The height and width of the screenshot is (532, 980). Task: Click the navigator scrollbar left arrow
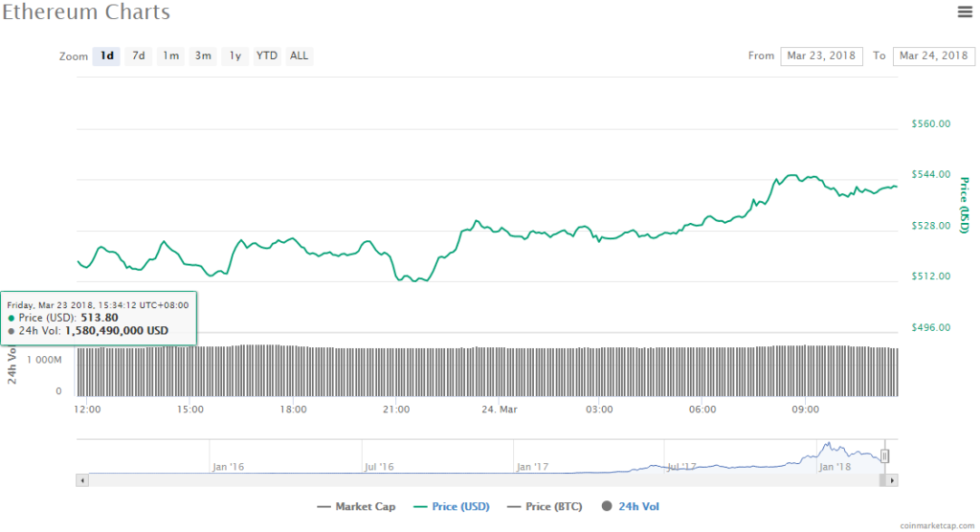(x=82, y=479)
